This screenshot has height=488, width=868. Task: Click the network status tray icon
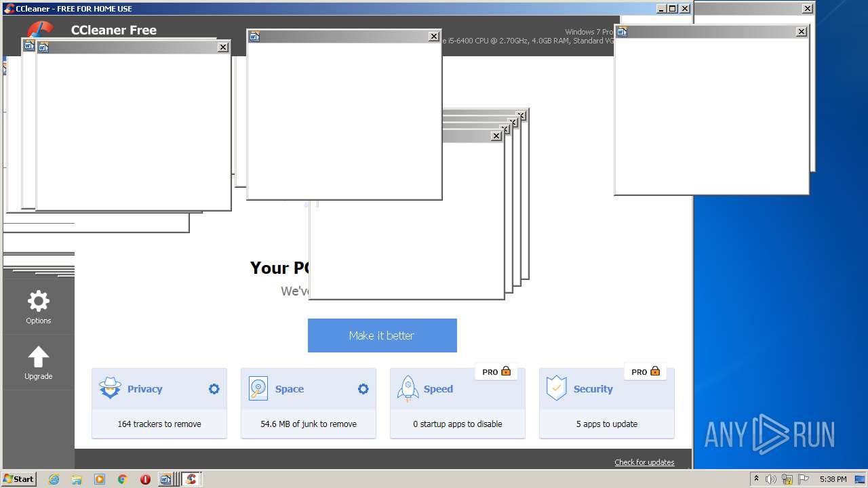tap(787, 479)
